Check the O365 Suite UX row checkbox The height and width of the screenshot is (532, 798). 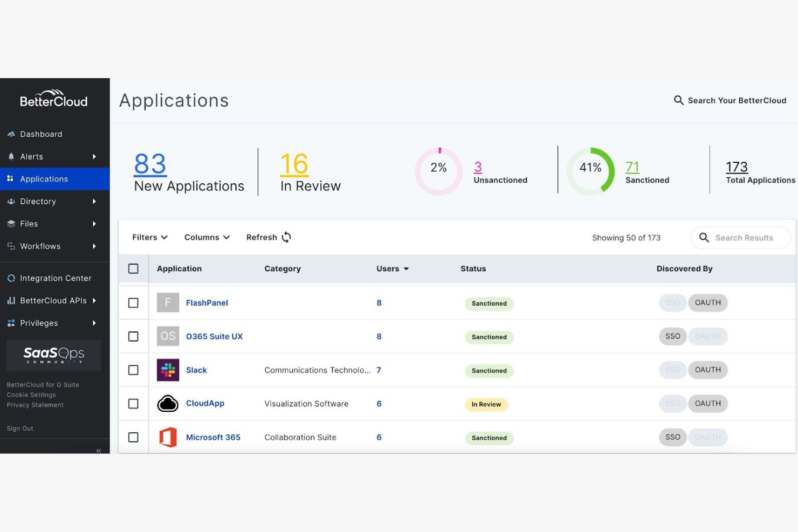pos(133,336)
